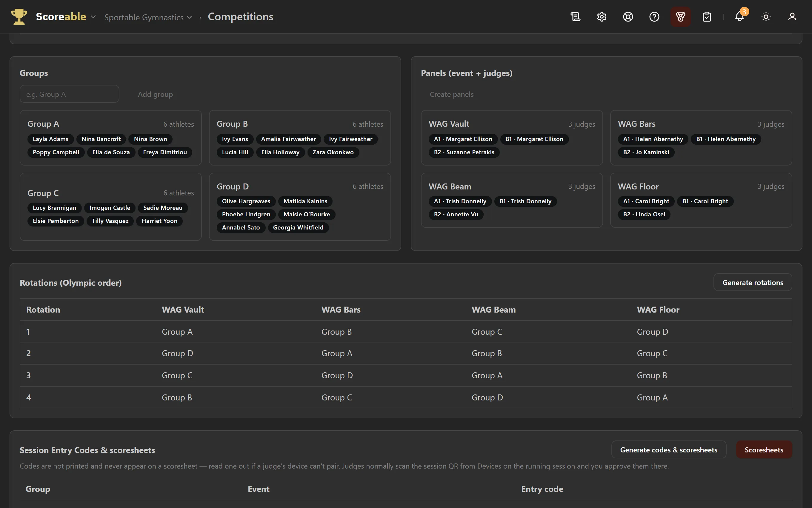This screenshot has height=508, width=812.
Task: Click the Group A card heading
Action: click(x=43, y=124)
